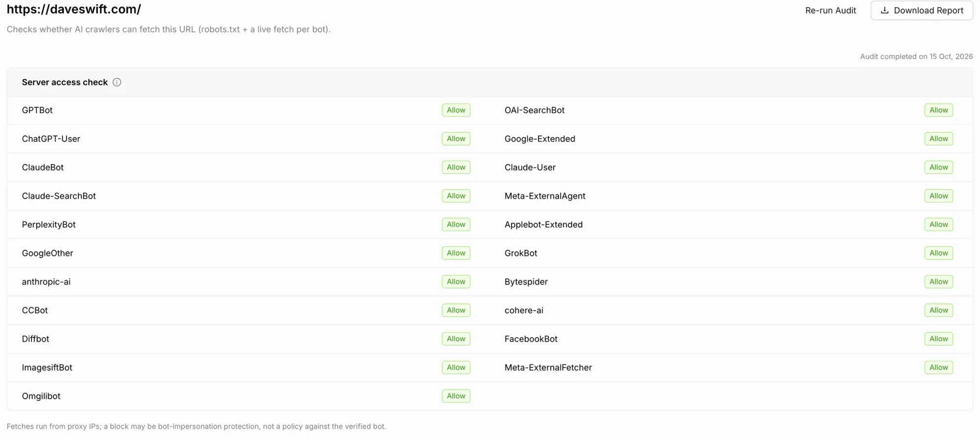Click the Download Report button
The width and height of the screenshot is (980, 438).
(922, 10)
